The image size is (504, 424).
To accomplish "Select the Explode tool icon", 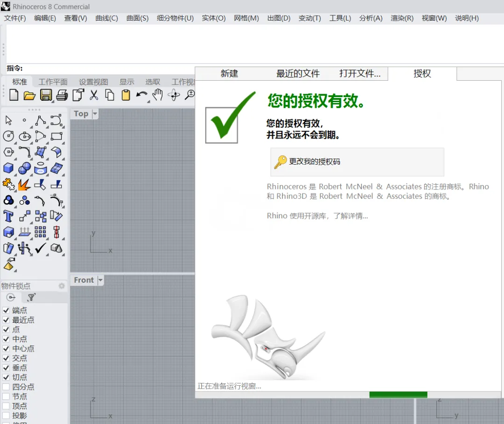I will point(24,184).
